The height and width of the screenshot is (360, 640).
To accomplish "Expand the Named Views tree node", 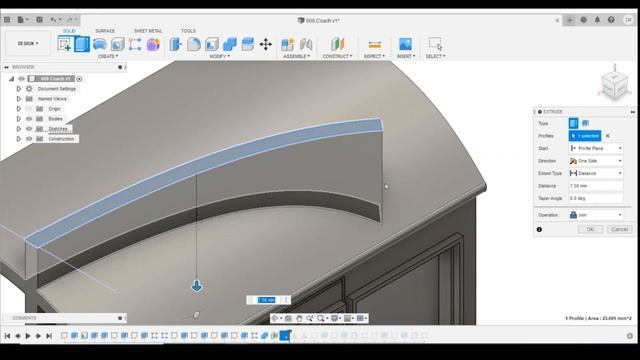I will click(18, 99).
